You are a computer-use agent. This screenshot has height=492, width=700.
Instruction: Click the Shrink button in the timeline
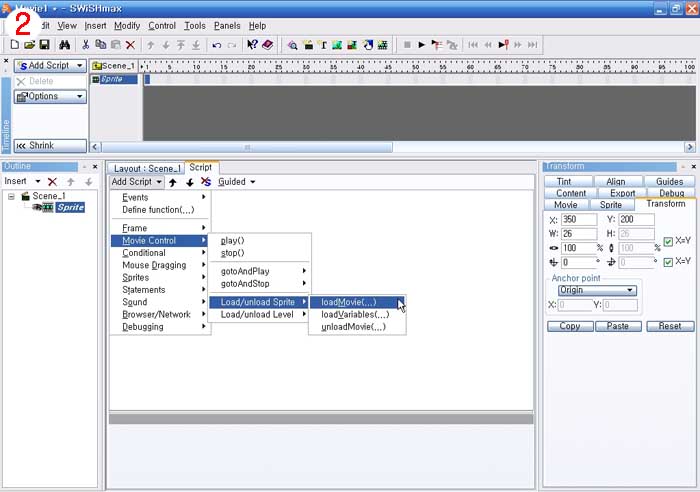pos(50,146)
